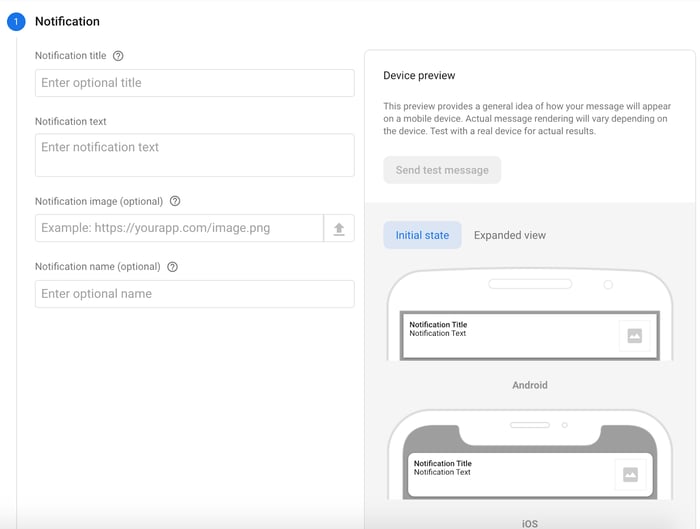Click the upload image icon button
Viewport: 700px width, 529px height.
pos(339,228)
